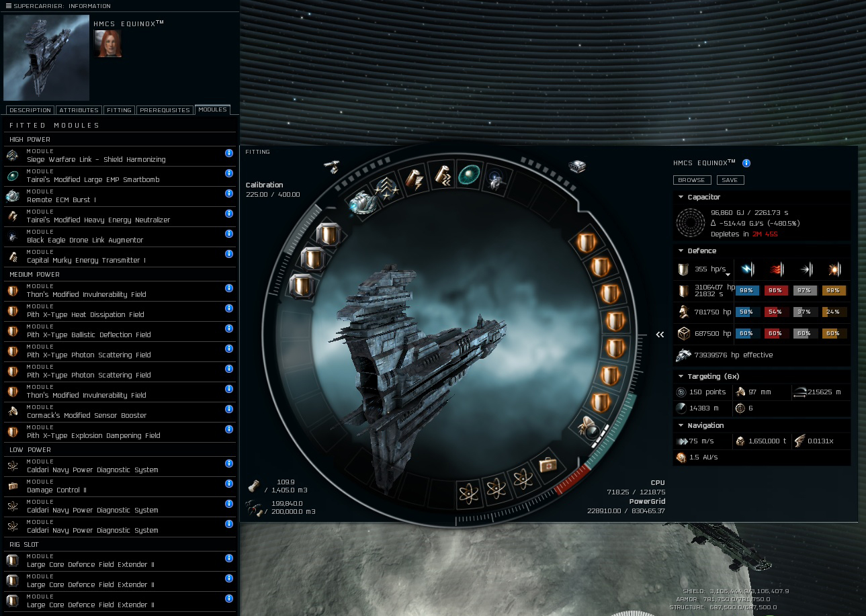Show info for Damage Control II row

pos(229,484)
